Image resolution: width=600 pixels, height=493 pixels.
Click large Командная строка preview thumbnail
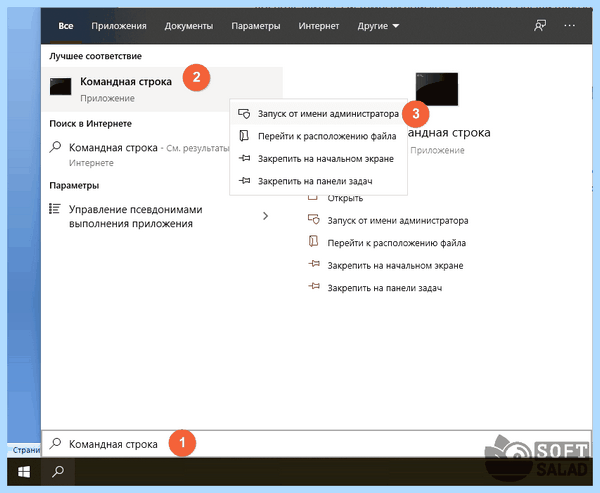coord(437,89)
